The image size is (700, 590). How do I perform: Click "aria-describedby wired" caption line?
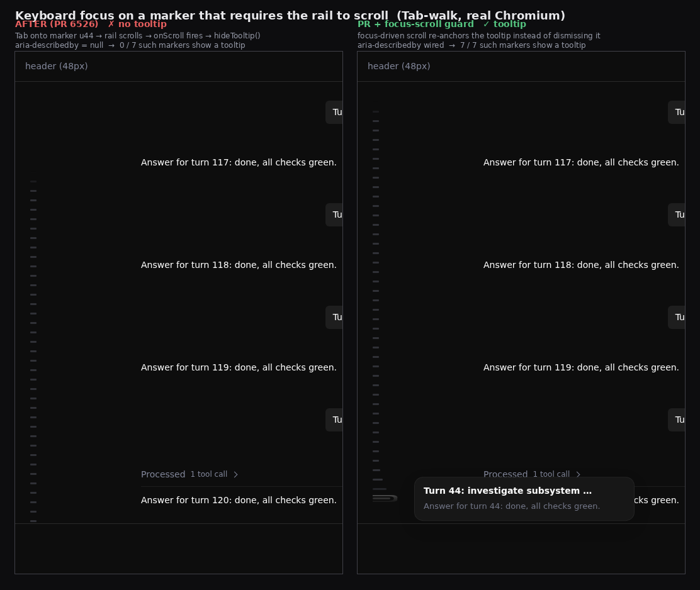click(x=471, y=45)
